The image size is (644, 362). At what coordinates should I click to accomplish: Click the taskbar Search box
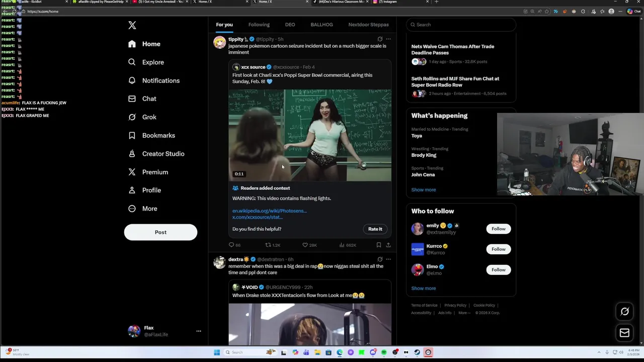pyautogui.click(x=251, y=352)
